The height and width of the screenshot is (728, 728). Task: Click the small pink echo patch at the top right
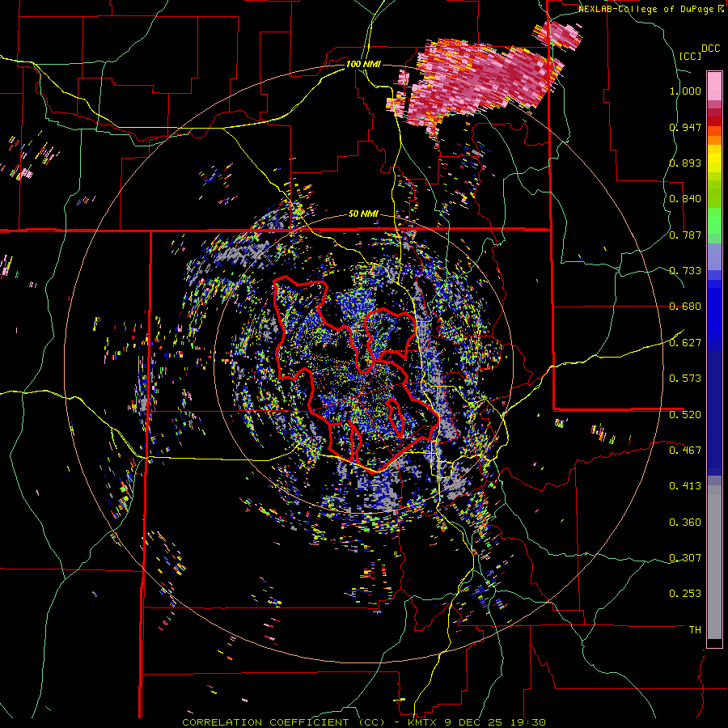[x=559, y=34]
